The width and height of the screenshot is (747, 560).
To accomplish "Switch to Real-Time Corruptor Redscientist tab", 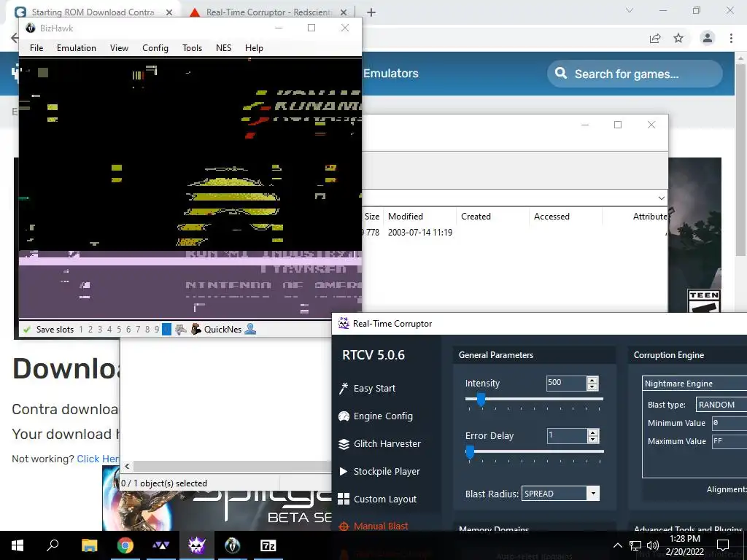I will pos(269,12).
